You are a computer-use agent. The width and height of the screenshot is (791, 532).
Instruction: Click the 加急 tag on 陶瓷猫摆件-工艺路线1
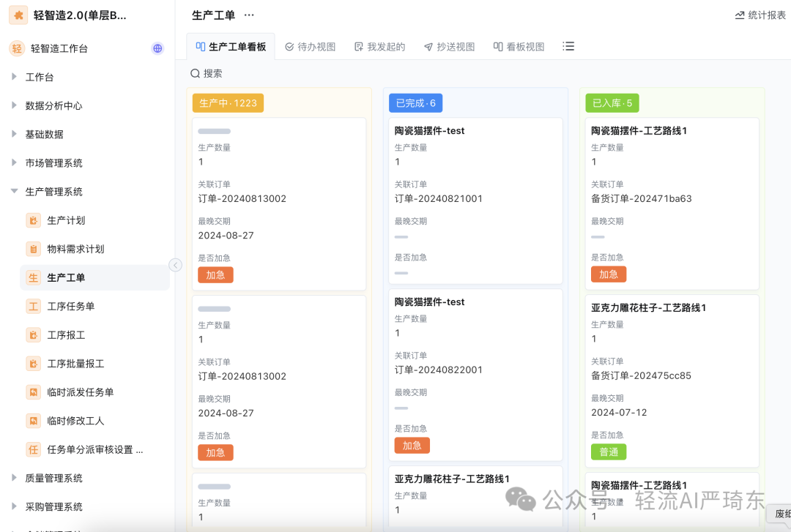coord(609,274)
